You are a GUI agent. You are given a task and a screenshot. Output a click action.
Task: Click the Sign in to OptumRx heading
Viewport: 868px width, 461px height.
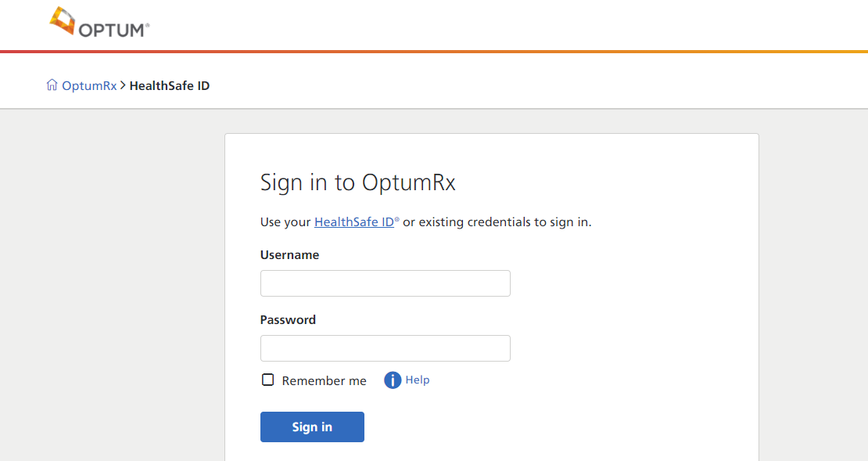(358, 182)
